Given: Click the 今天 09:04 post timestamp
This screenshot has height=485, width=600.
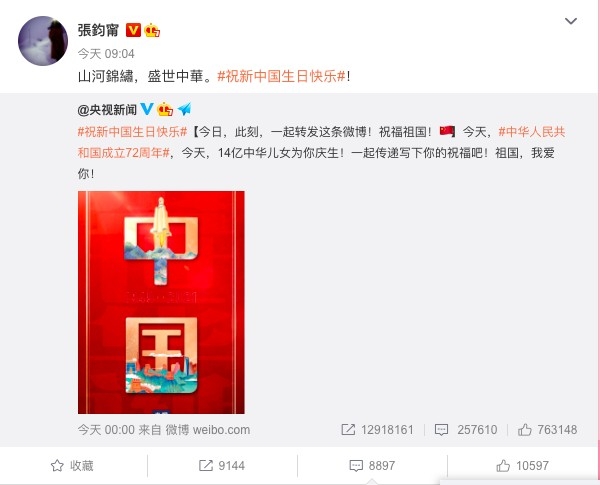Looking at the screenshot, I should tap(106, 54).
